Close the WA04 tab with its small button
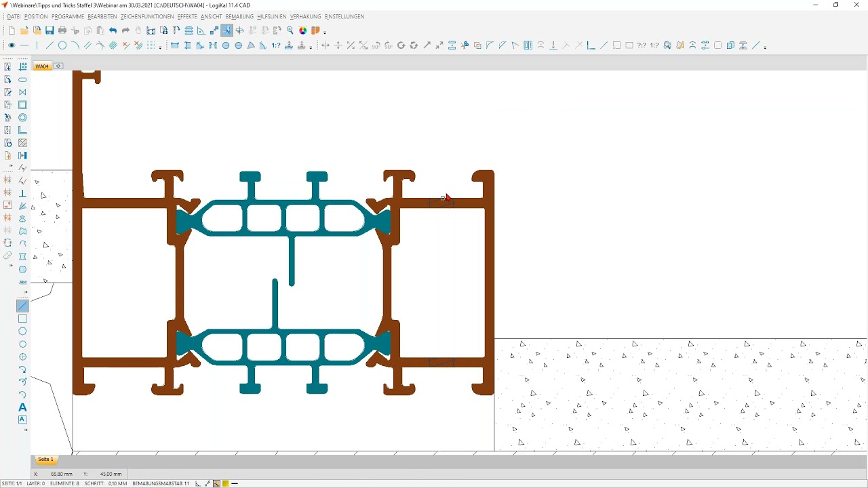This screenshot has height=488, width=868. click(58, 66)
